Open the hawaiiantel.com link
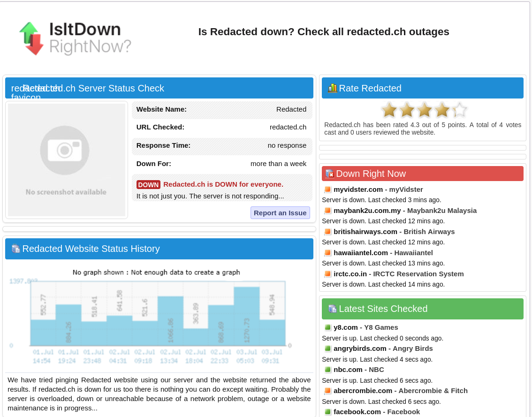The width and height of the screenshot is (532, 417). pos(361,253)
